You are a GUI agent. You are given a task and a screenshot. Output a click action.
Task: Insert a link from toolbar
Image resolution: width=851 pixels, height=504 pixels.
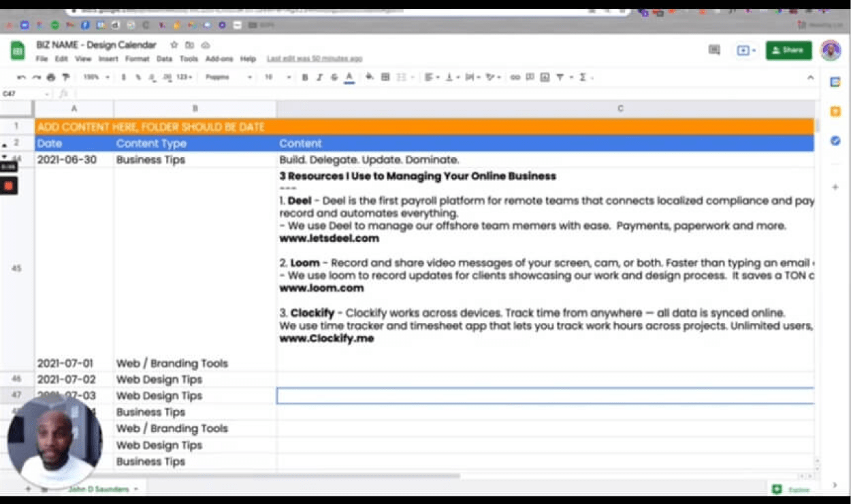(515, 78)
